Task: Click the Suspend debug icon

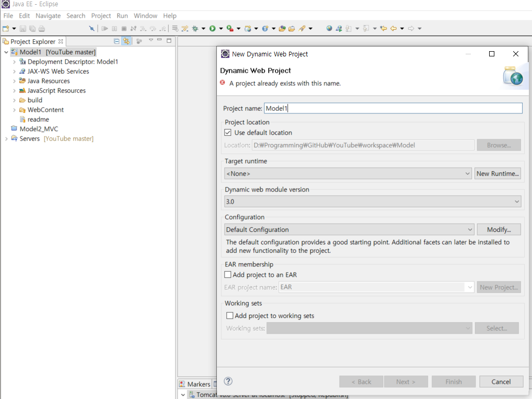Action: 114,29
